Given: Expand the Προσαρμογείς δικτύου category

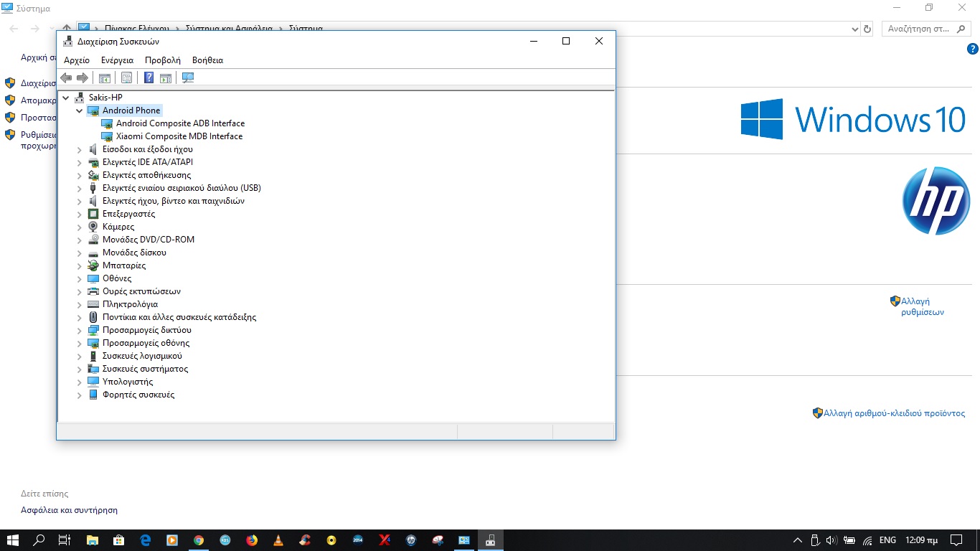Looking at the screenshot, I should pos(80,330).
